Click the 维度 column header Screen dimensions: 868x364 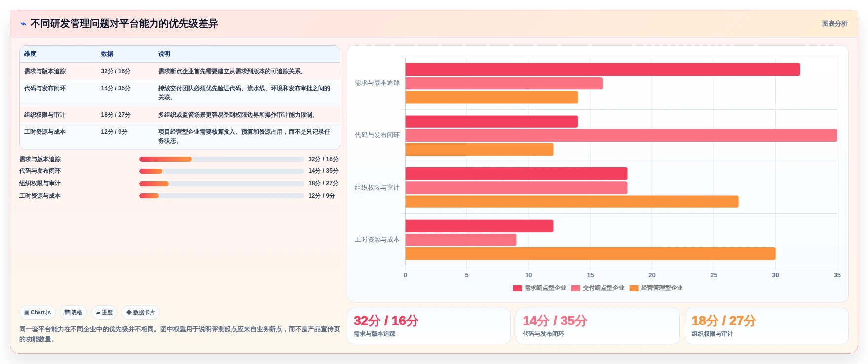30,54
